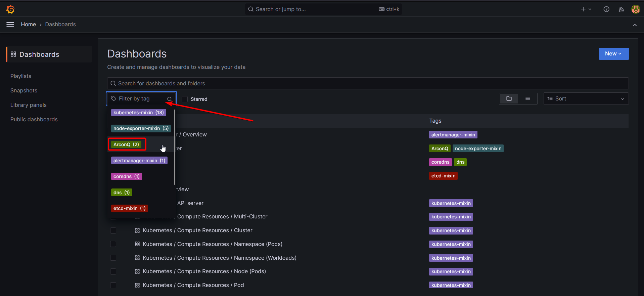The image size is (644, 296).
Task: Open the Sort dropdown
Action: (x=586, y=99)
